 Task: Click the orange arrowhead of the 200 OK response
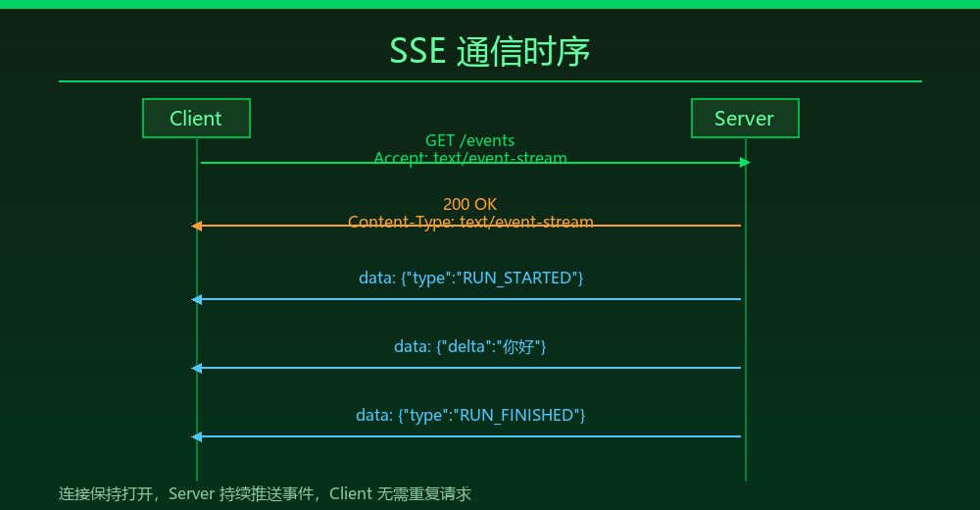point(197,226)
